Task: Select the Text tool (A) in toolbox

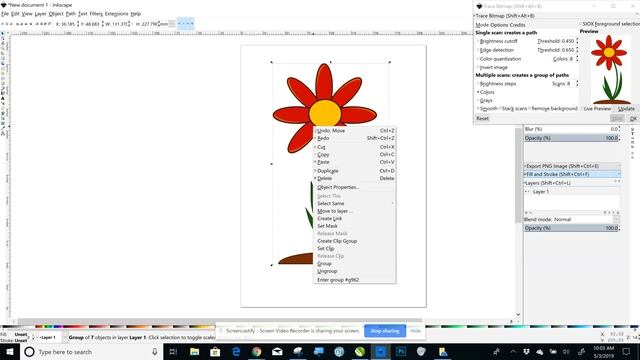Action: point(3,98)
